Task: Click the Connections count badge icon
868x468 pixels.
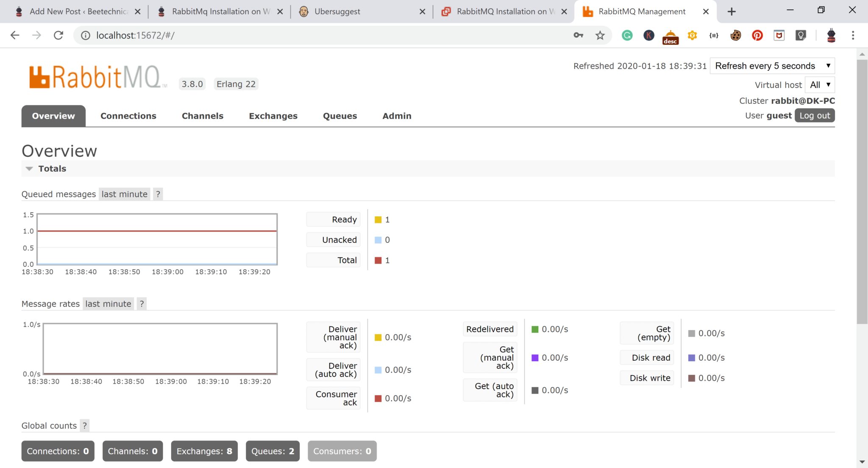Action: (57, 451)
